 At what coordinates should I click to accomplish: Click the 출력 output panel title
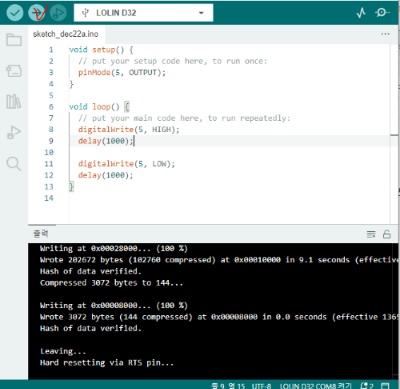click(41, 234)
